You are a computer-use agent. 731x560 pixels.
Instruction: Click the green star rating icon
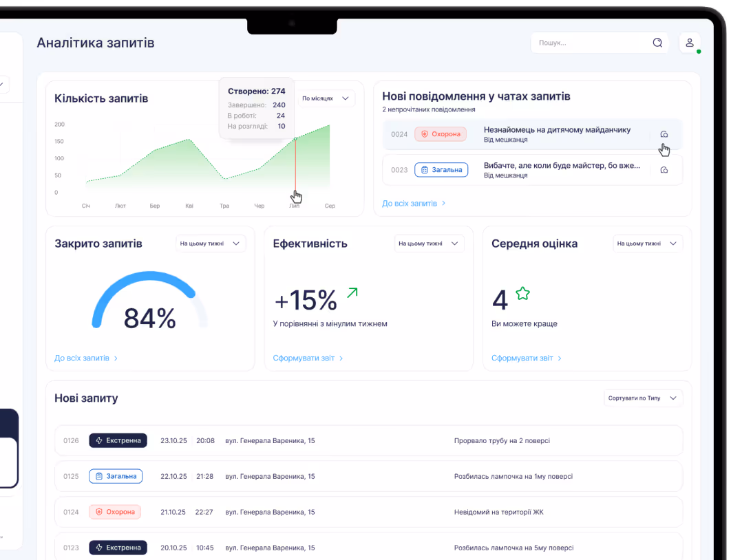click(x=522, y=294)
